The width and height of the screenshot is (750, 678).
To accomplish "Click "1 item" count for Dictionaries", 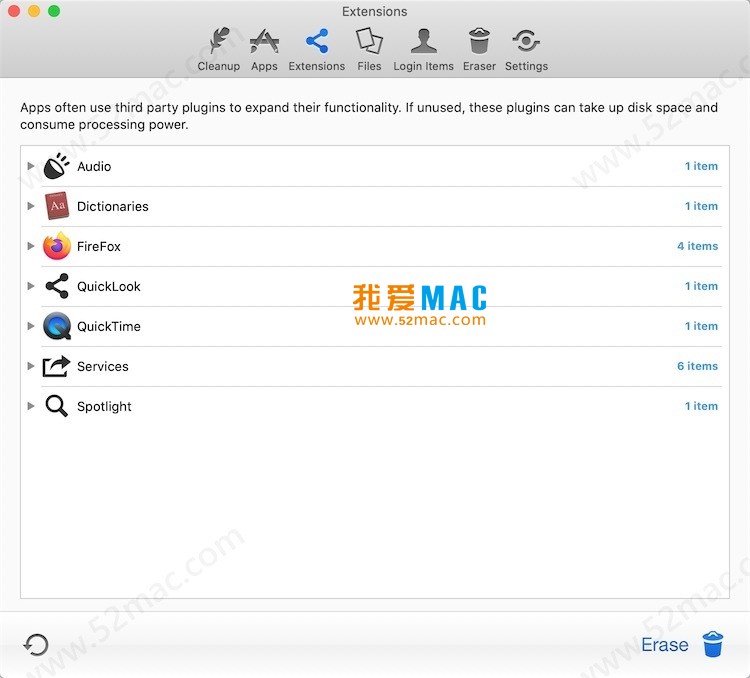I will tap(701, 206).
